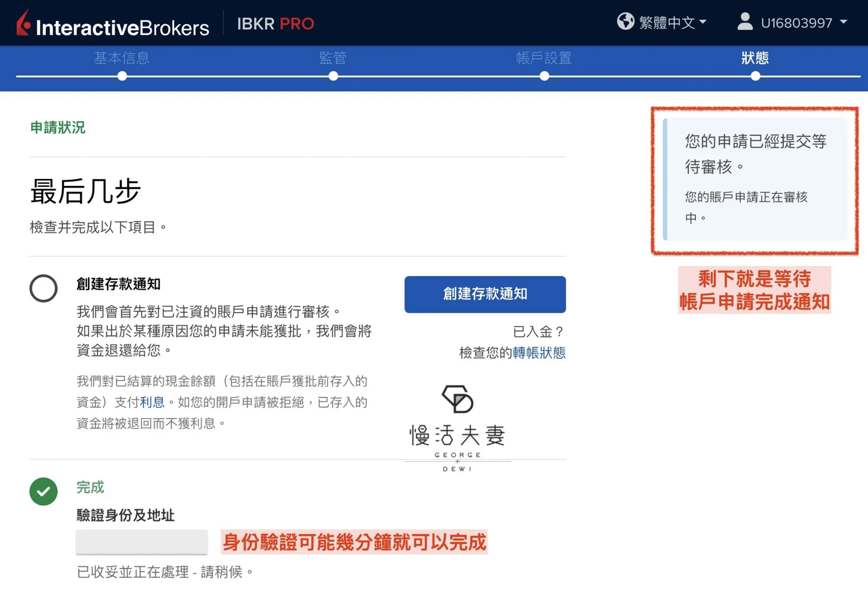Click the user profile silhouette icon
The image size is (868, 596).
point(745,22)
